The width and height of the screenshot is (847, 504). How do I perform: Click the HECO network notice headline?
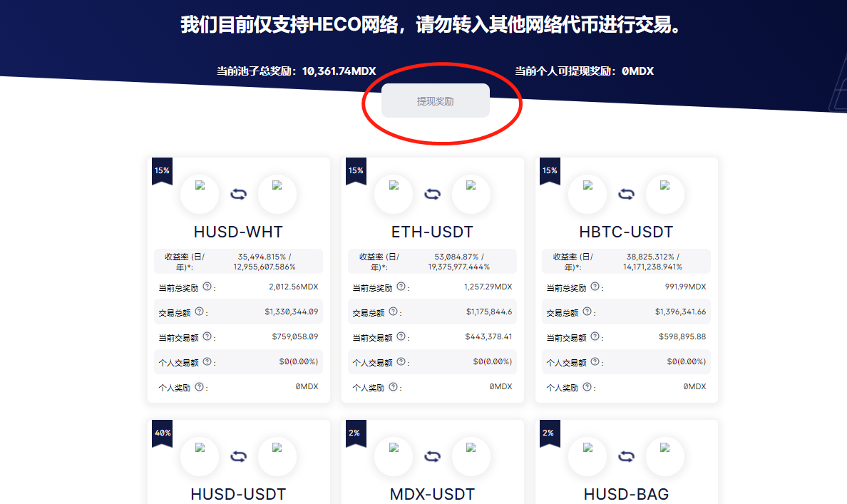coord(431,24)
